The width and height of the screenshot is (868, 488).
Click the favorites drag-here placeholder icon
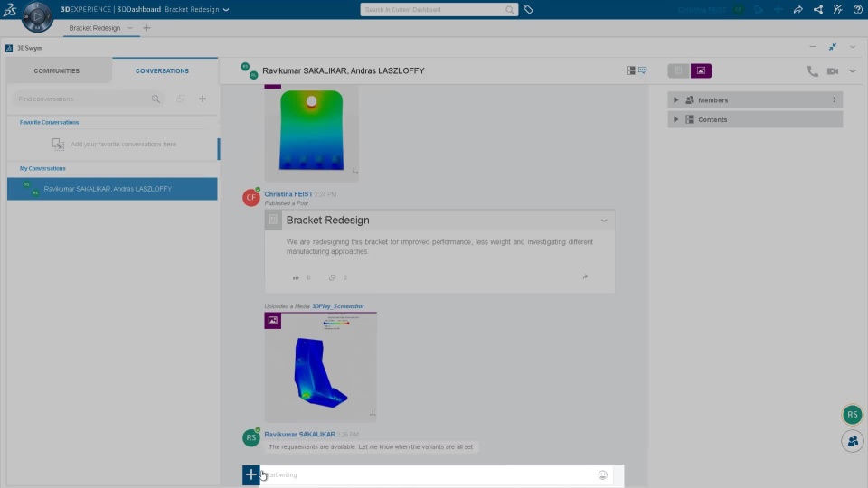(x=58, y=144)
